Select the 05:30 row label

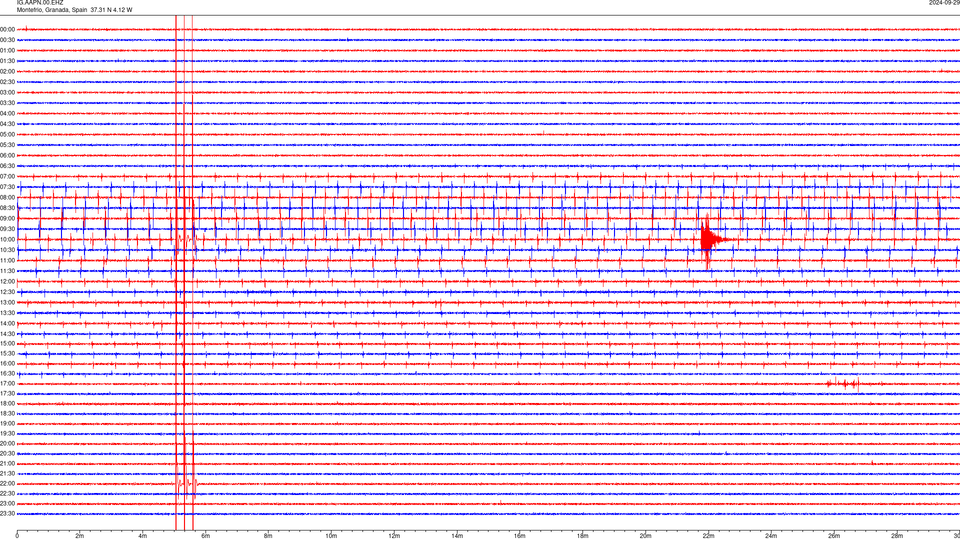tap(7, 145)
